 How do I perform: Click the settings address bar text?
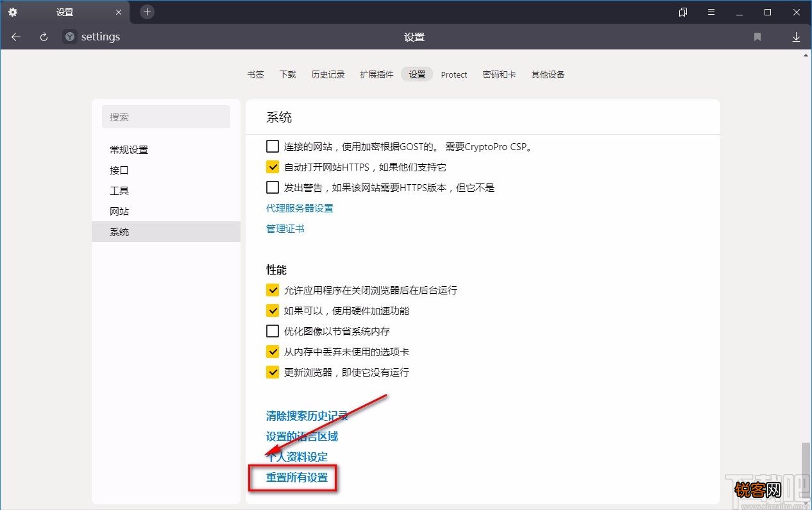101,37
